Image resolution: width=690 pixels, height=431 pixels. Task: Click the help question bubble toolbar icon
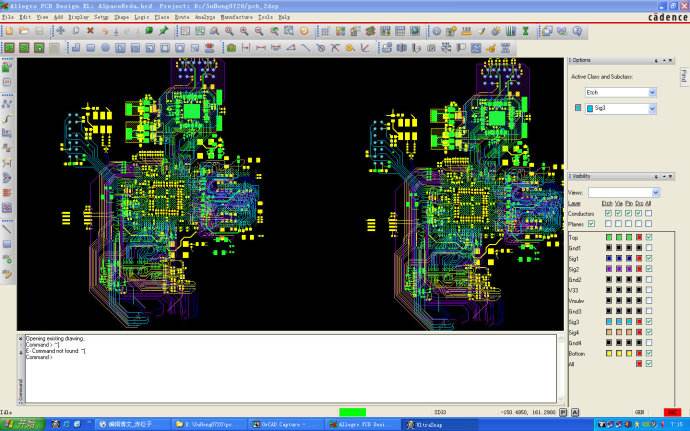(x=577, y=31)
